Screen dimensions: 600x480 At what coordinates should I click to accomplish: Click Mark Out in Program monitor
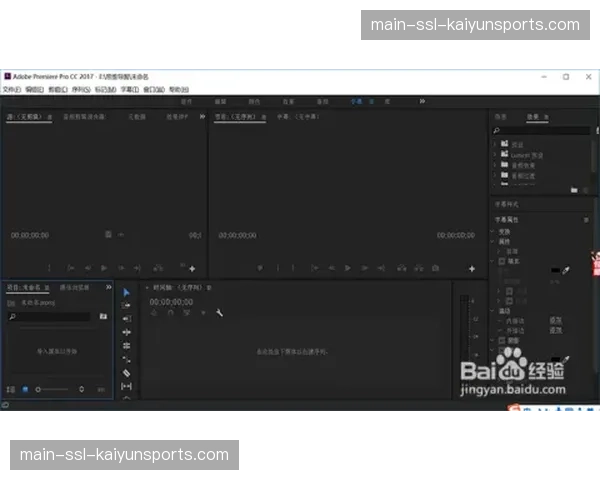click(293, 268)
